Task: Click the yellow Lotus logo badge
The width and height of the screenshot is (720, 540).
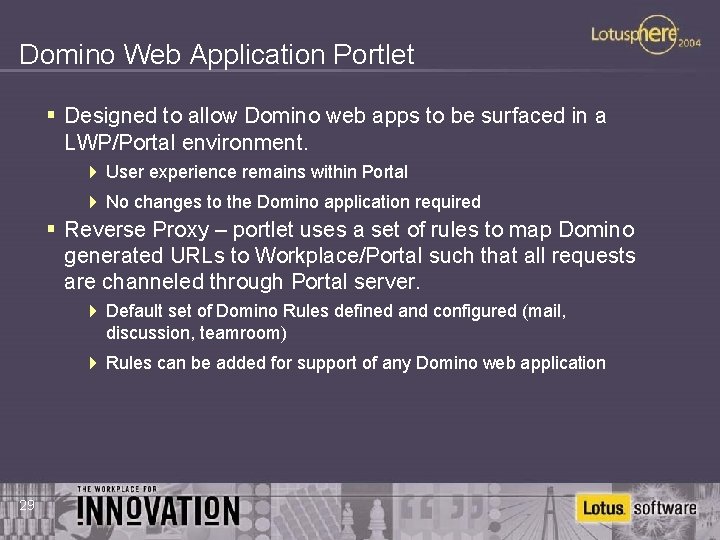Action: [602, 508]
